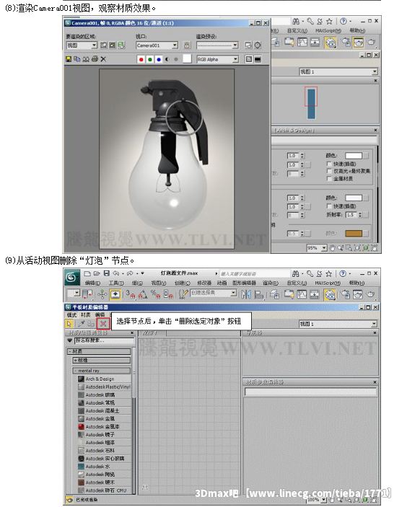Click the Open File folder icon in title bar
Viewport: 420px width, 507px height.
coord(97,273)
